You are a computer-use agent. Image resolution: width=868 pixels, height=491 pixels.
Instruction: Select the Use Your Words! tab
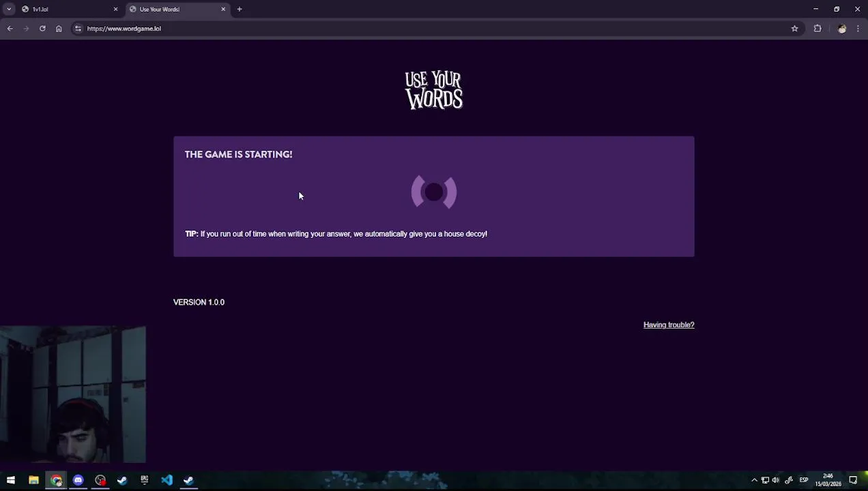click(x=177, y=9)
